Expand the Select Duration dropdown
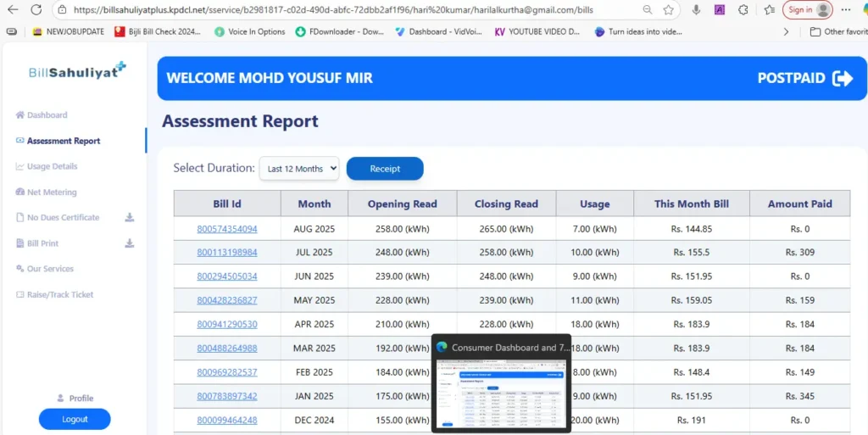 [298, 169]
